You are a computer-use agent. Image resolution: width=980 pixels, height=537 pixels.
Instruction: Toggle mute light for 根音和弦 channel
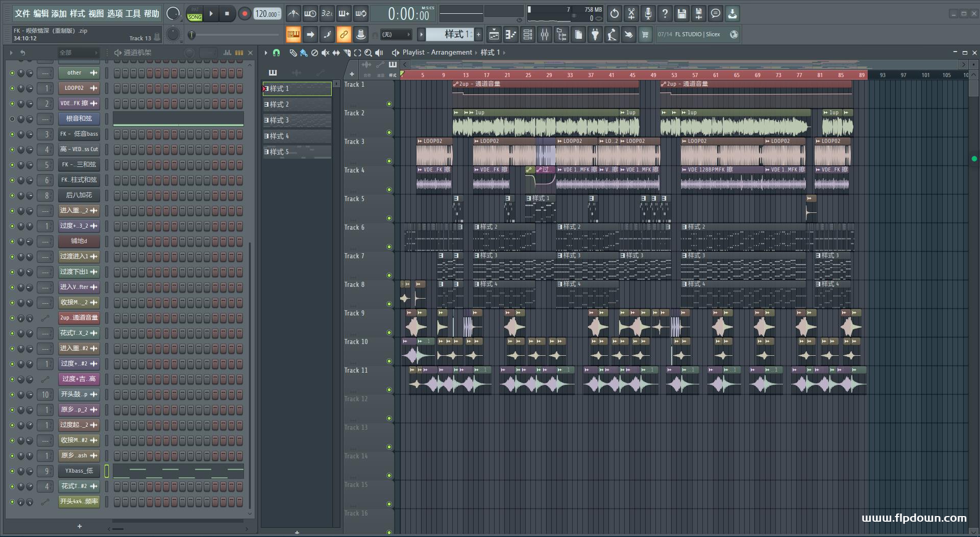[x=12, y=119]
